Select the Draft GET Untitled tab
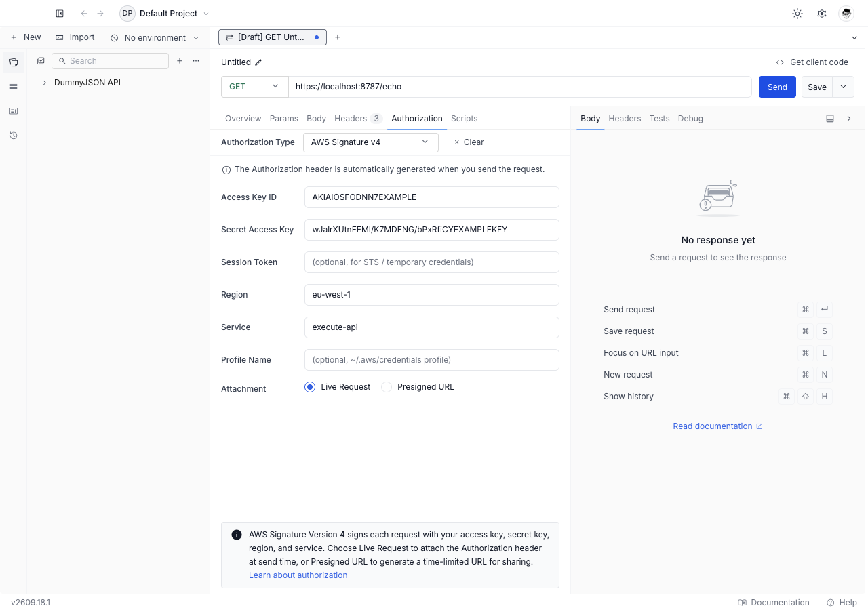The height and width of the screenshot is (610, 868). [273, 37]
